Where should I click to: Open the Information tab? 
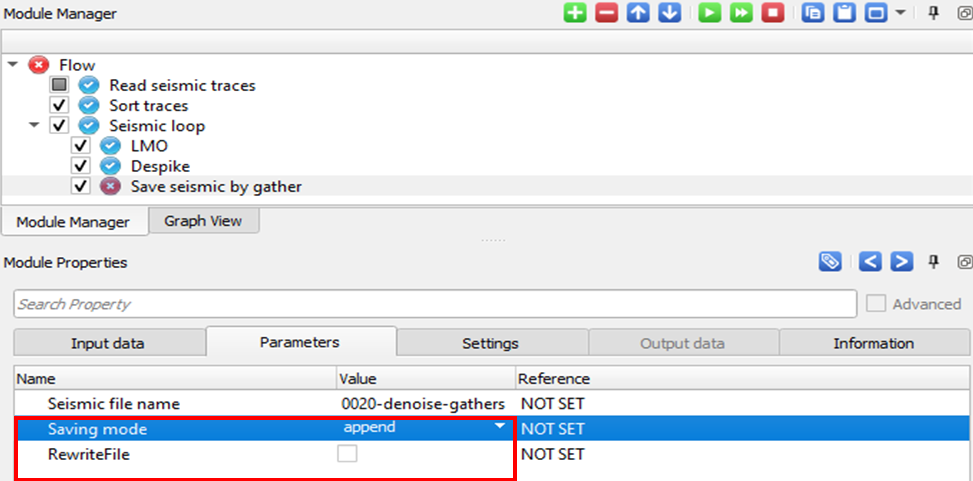873,343
